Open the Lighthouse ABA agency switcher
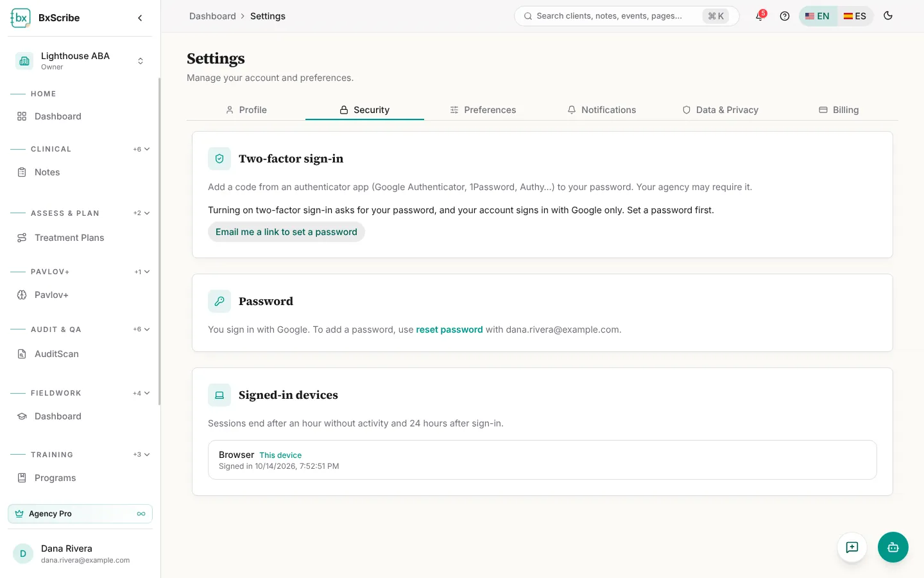The width and height of the screenshot is (924, 578). click(x=80, y=61)
